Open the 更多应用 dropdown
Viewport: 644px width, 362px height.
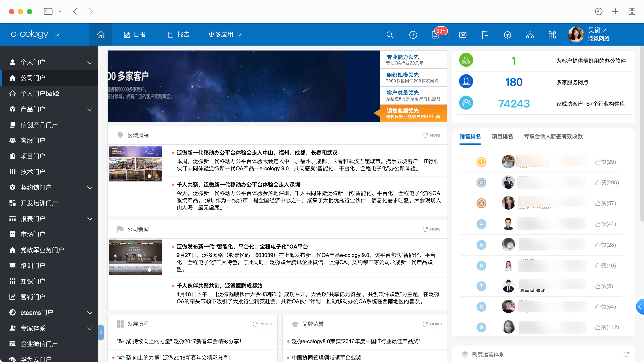click(225, 34)
